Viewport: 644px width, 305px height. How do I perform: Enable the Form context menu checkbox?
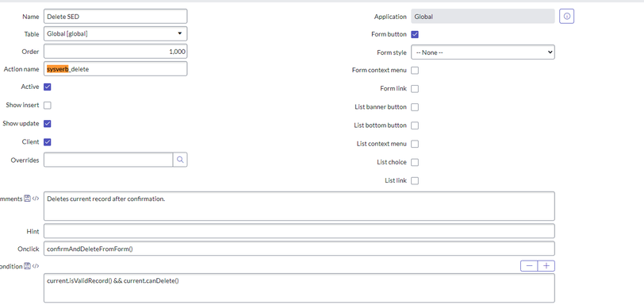click(x=415, y=70)
